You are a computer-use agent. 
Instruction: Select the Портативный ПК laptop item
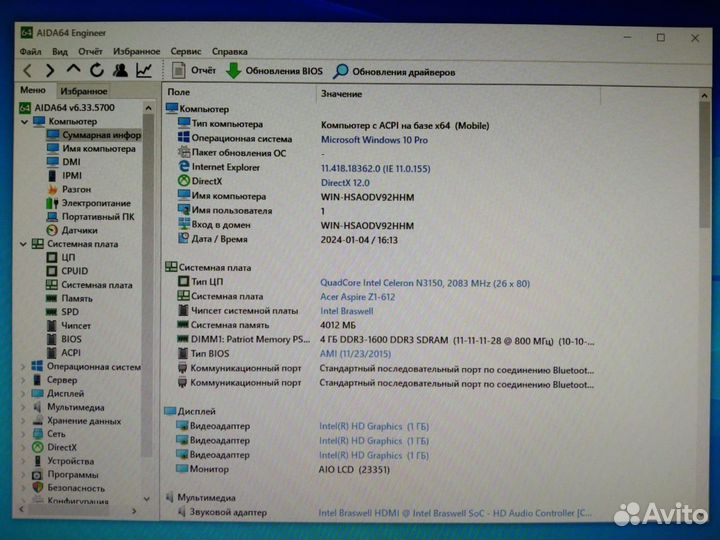click(x=90, y=217)
